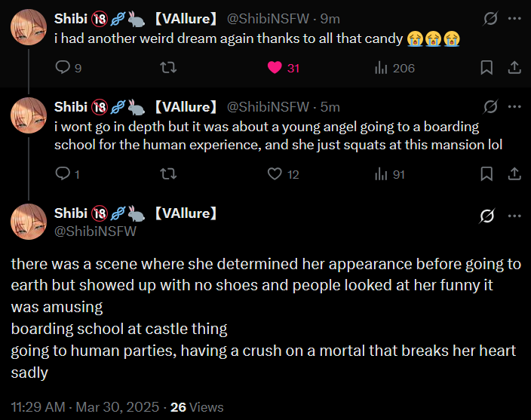531x420 pixels.
Task: Open more options on second tweet
Action: point(514,106)
